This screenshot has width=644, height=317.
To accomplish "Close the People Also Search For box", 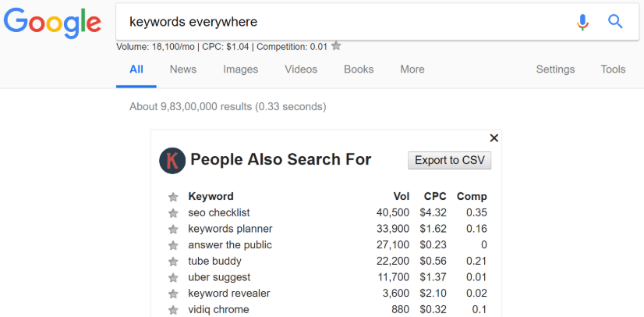I will [494, 138].
